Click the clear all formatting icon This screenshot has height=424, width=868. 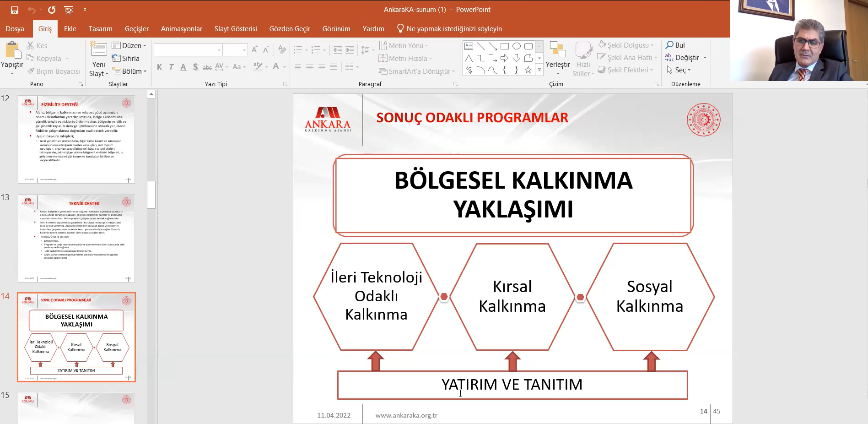[282, 49]
